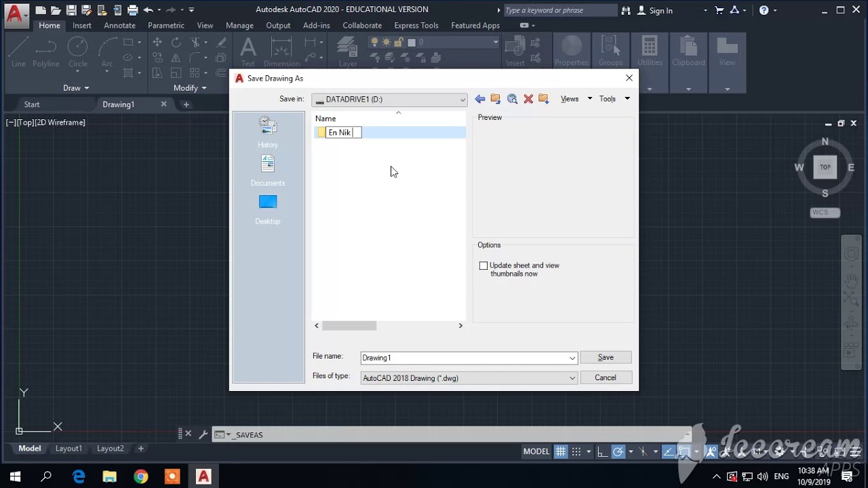Click the Undo arrow icon
868x488 pixels.
click(148, 10)
